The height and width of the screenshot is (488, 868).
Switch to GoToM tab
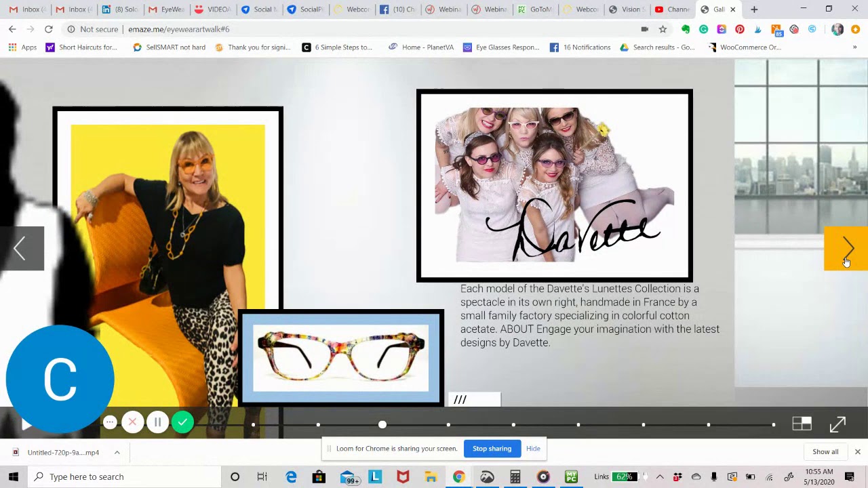point(534,9)
